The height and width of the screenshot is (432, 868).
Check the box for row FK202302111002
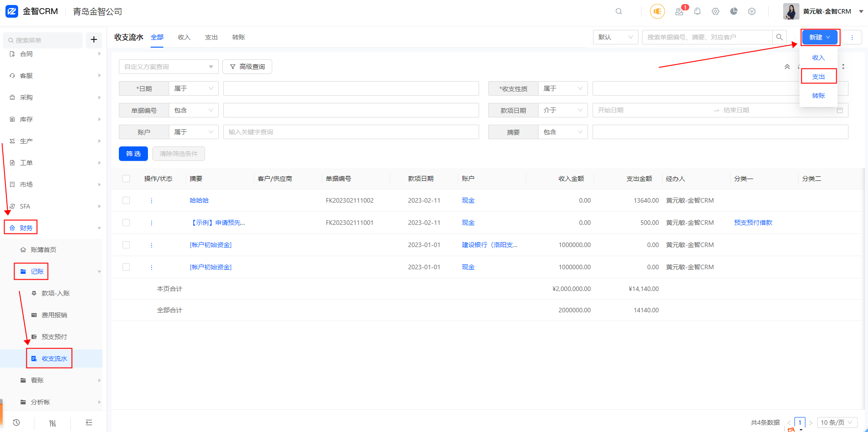click(x=126, y=200)
